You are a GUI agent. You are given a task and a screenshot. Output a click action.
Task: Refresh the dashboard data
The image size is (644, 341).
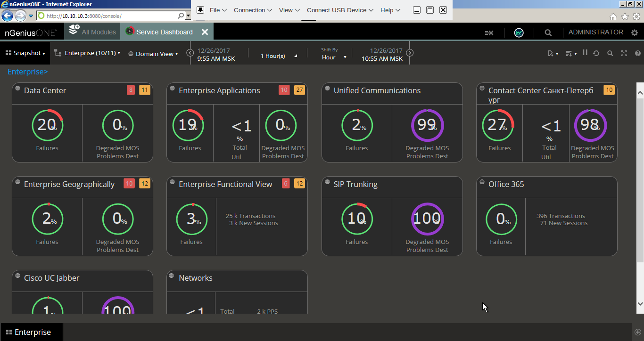click(596, 53)
